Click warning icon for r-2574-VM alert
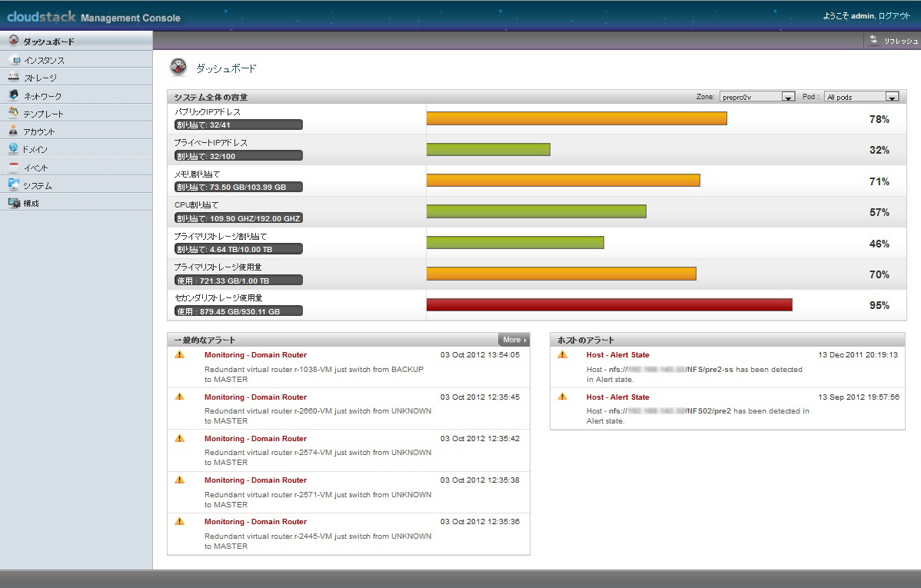 pos(180,438)
